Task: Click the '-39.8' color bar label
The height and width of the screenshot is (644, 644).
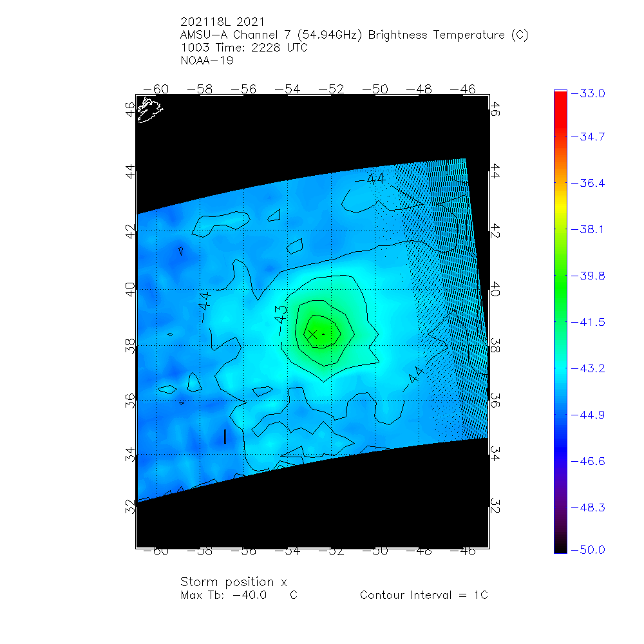Action: tap(588, 276)
